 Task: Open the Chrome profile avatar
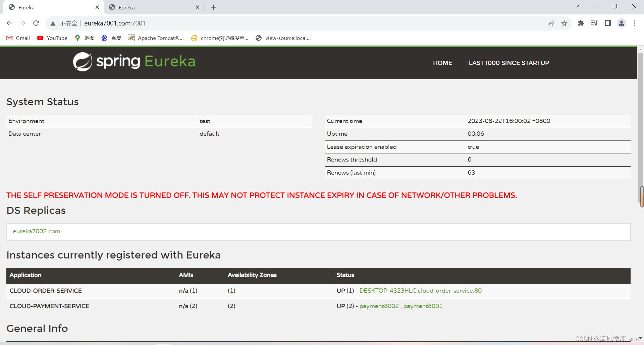point(622,23)
